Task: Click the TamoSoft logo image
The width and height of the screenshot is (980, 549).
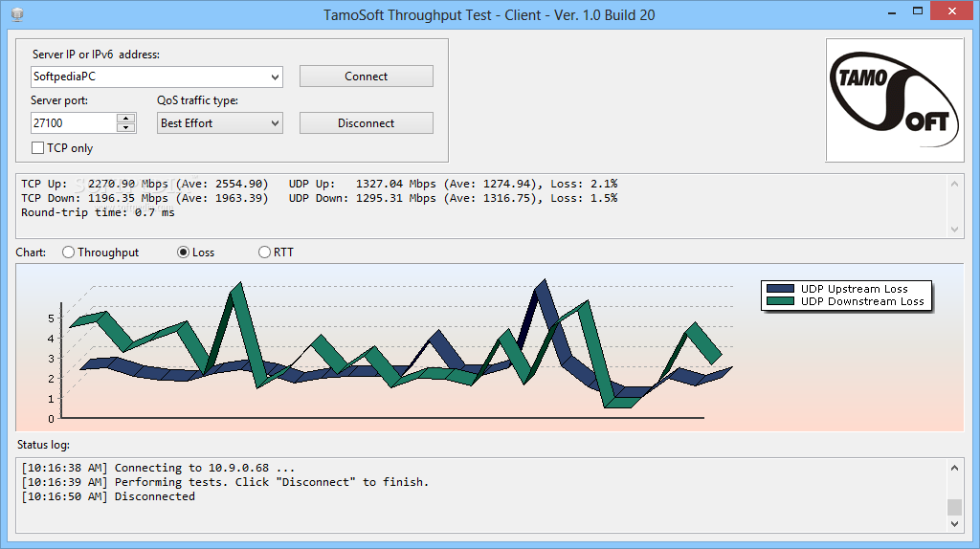Action: (x=895, y=100)
